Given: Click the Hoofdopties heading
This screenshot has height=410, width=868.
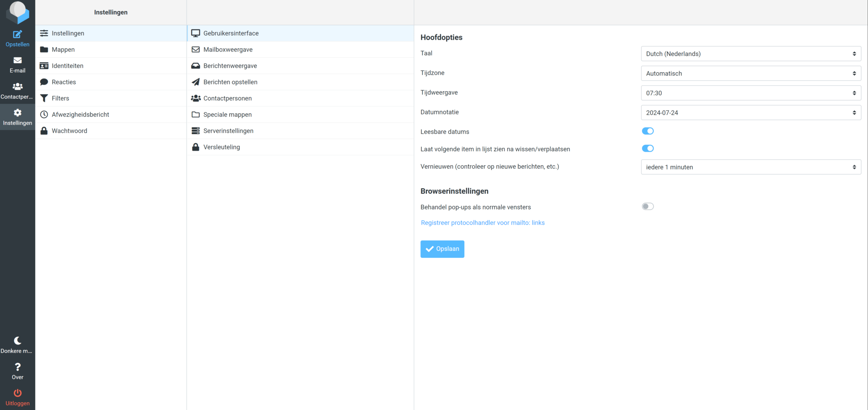Looking at the screenshot, I should [441, 37].
